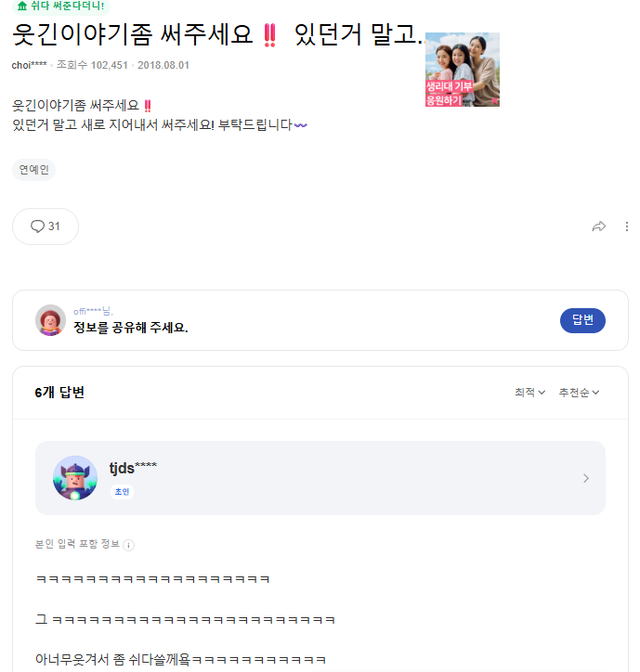Open tjds**** profile avatar

pyautogui.click(x=75, y=478)
